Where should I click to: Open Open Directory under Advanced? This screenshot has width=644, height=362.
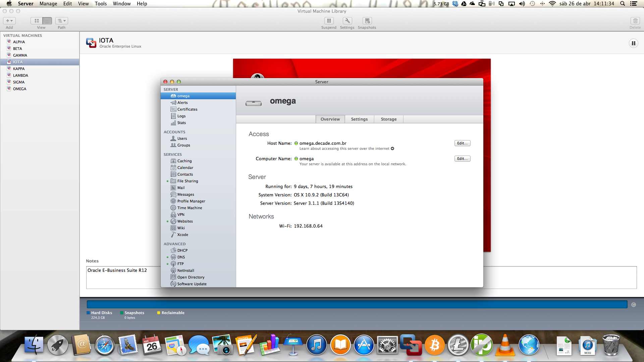coord(198,277)
